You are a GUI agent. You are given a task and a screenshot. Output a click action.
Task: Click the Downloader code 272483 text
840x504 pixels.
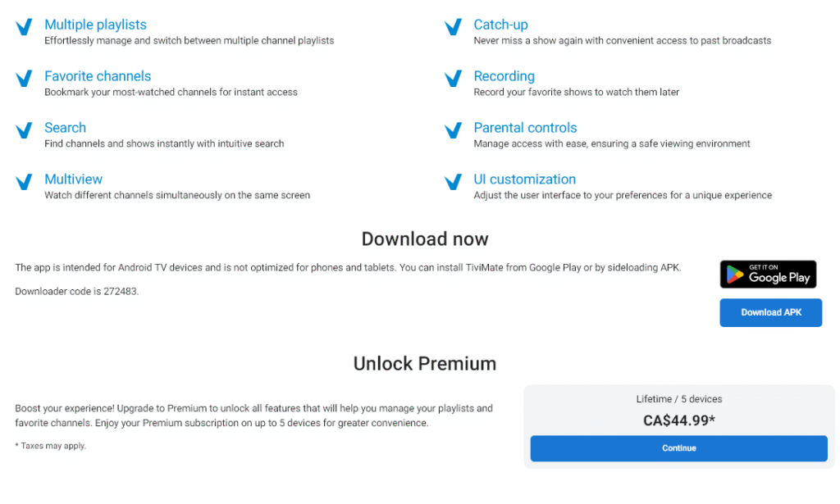[x=76, y=292]
